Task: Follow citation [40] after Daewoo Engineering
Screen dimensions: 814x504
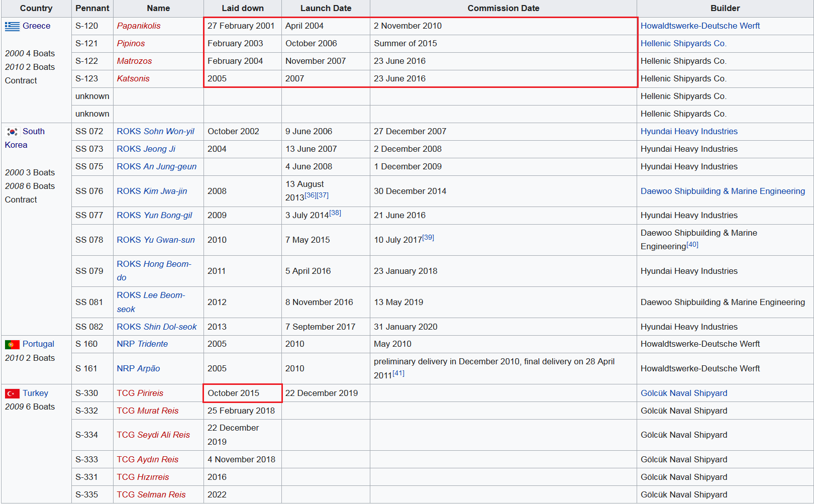Action: point(692,245)
